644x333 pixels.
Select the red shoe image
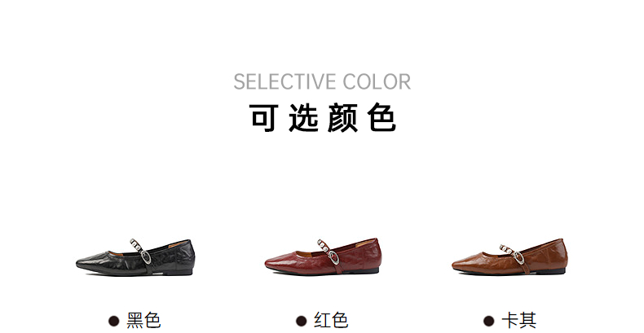point(323,256)
